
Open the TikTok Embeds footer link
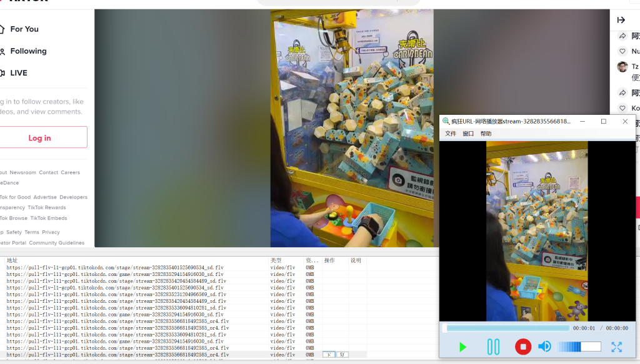pyautogui.click(x=49, y=218)
